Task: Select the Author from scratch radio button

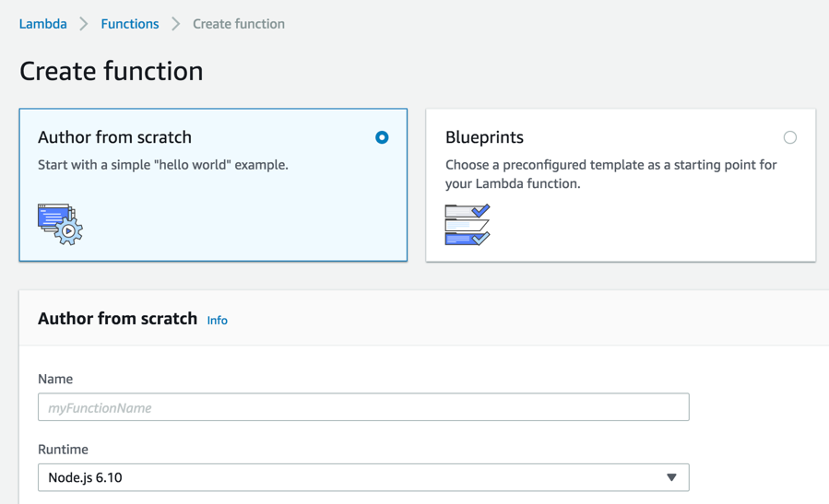Action: tap(382, 137)
